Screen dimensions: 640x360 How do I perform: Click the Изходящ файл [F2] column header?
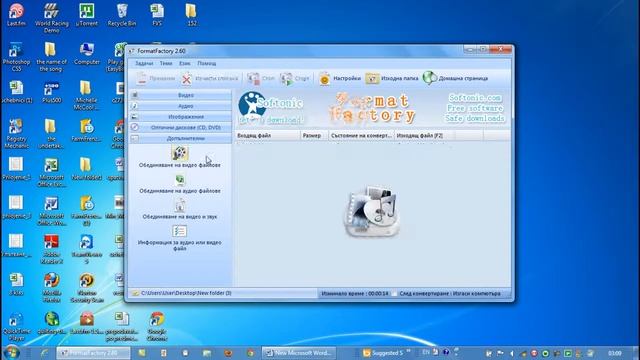point(424,136)
